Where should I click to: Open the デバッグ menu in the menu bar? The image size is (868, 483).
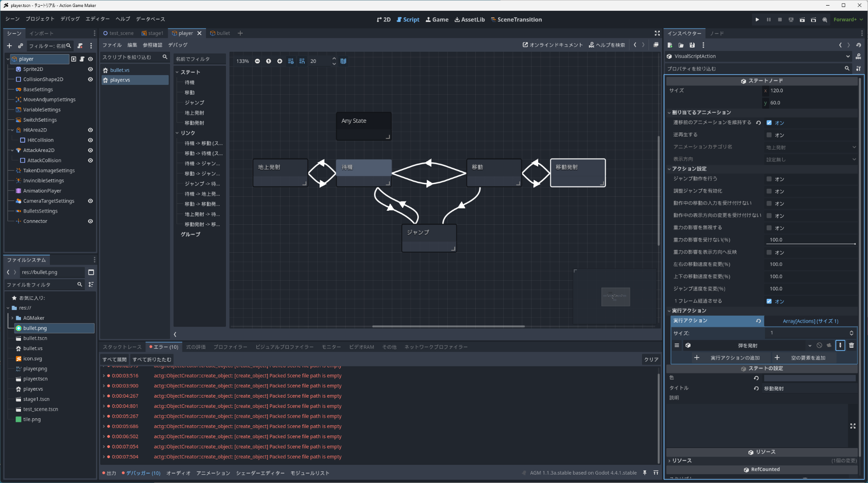click(70, 19)
